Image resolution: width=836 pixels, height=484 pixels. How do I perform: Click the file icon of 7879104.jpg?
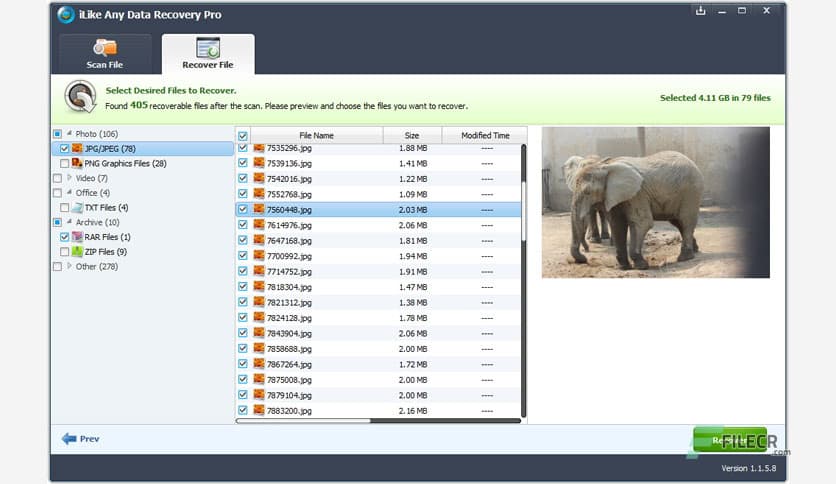tap(259, 395)
